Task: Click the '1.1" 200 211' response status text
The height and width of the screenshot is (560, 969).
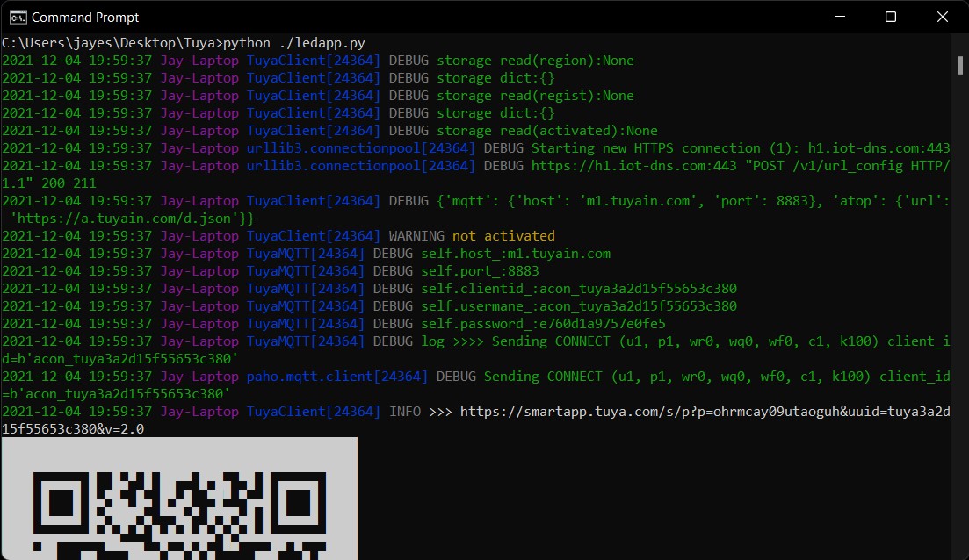Action: click(x=49, y=183)
